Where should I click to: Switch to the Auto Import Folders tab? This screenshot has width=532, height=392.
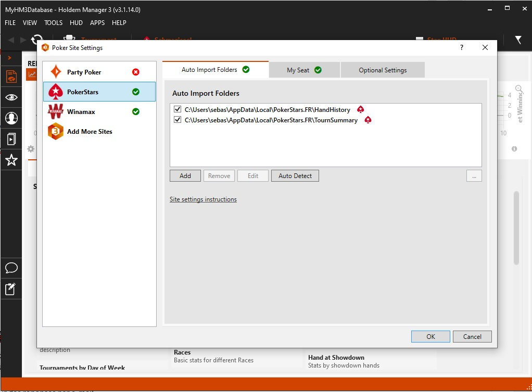click(x=216, y=70)
